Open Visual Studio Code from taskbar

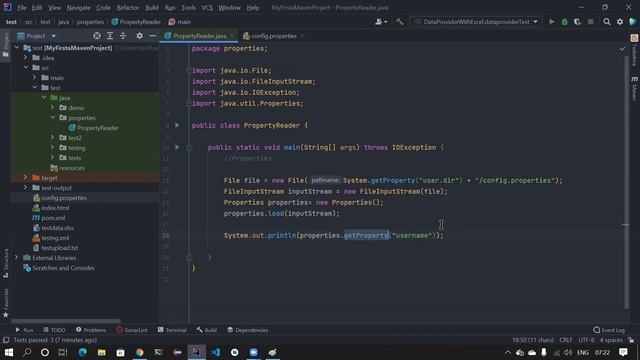[x=216, y=352]
